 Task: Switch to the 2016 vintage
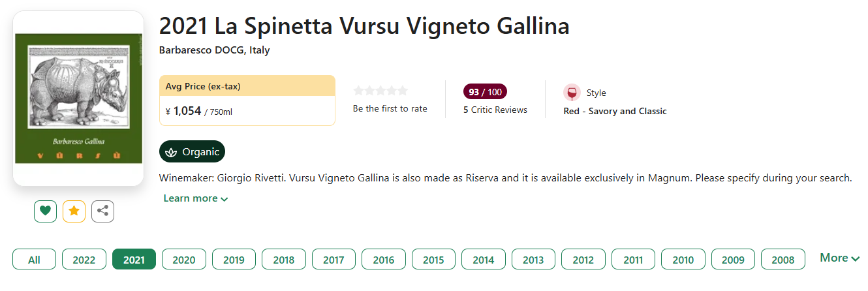384,260
